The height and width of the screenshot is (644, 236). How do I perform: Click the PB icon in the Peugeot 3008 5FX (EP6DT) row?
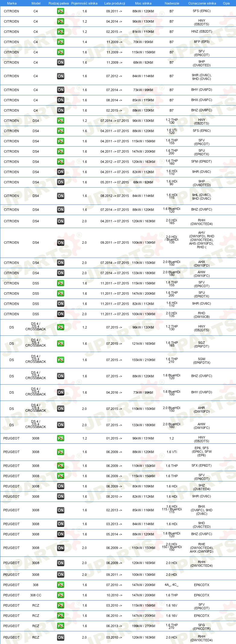click(60, 466)
